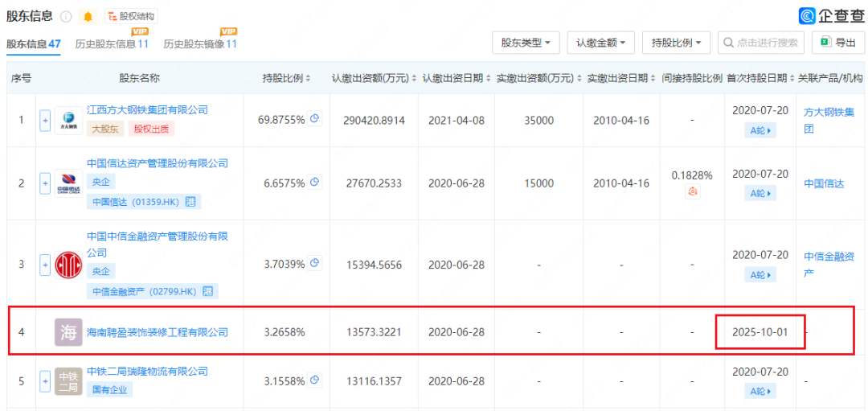The image size is (868, 411).
Task: Click the 中国信达 (01359.HK) stock tag
Action: pos(143,202)
